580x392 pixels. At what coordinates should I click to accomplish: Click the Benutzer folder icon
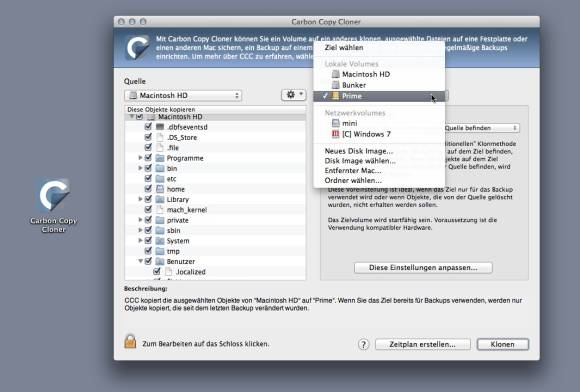[x=160, y=261]
